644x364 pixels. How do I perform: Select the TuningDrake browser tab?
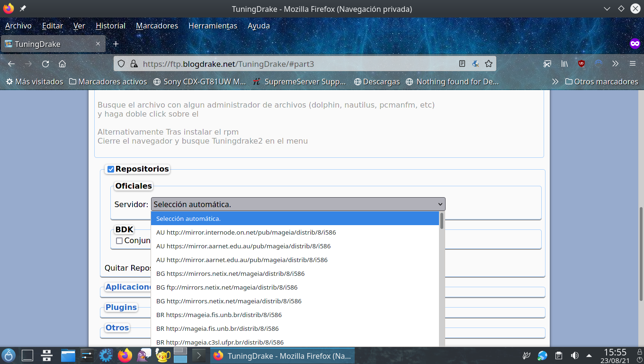tap(53, 44)
